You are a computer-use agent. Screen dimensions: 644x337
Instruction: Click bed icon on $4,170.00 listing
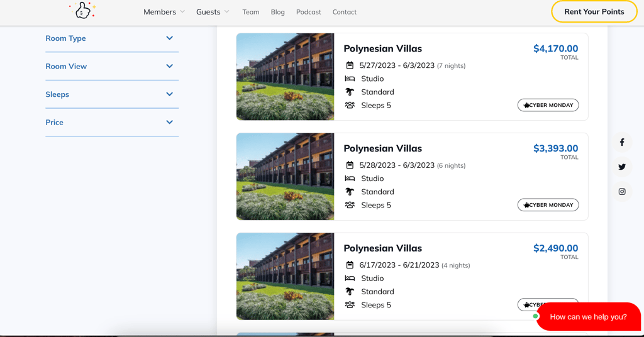(x=350, y=79)
